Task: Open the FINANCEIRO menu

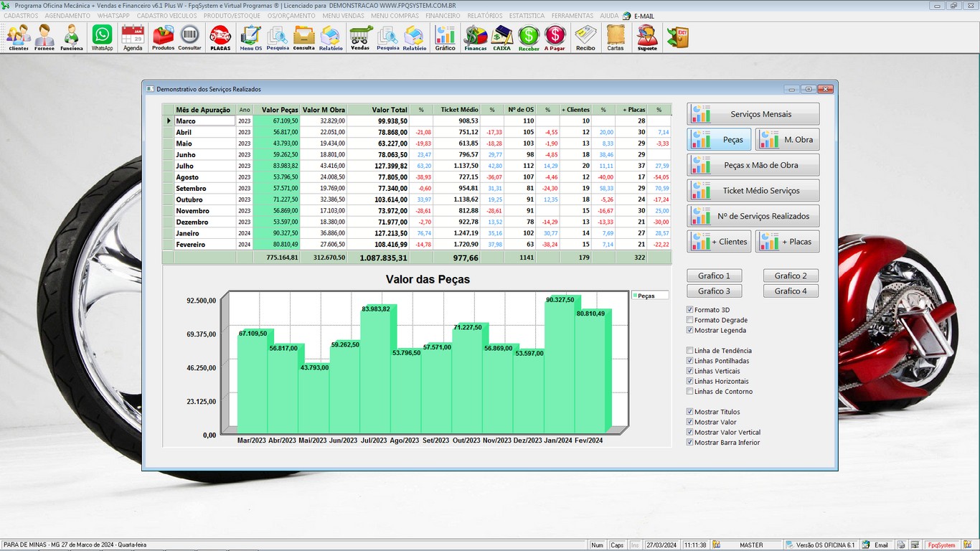Action: pos(443,16)
